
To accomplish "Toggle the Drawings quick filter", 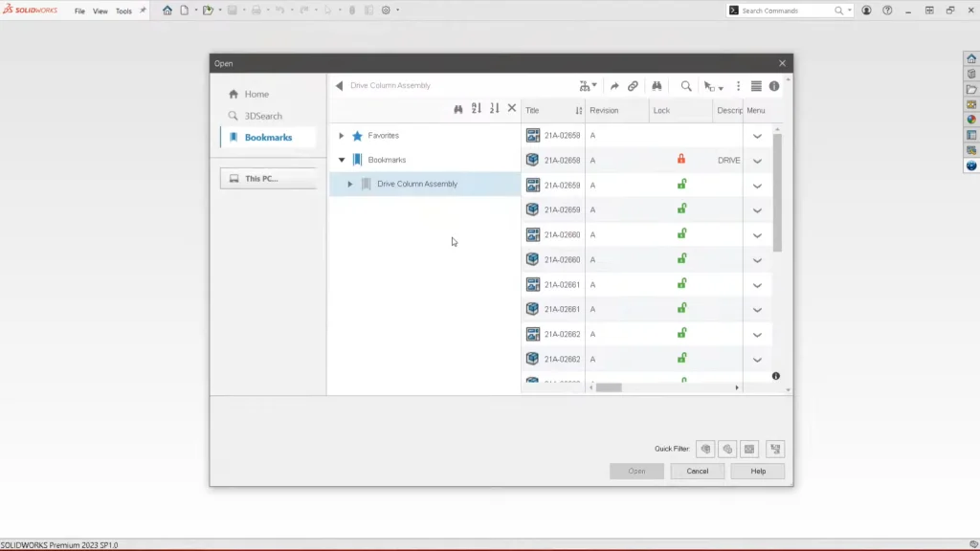I will coord(750,449).
